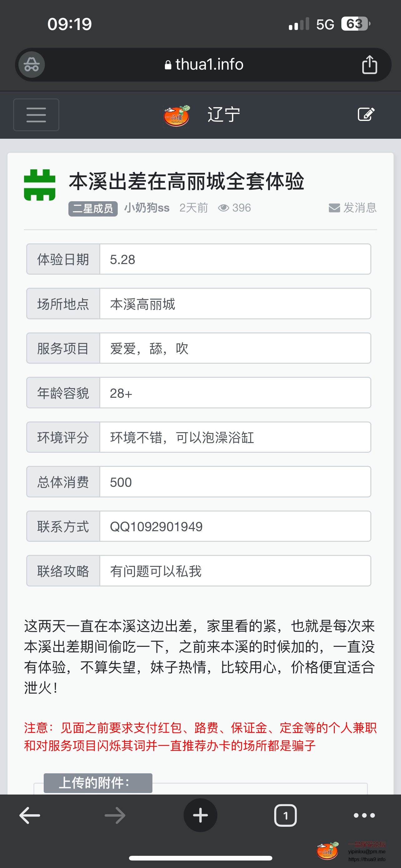The height and width of the screenshot is (868, 401).
Task: Tap the envelope message icon
Action: pyautogui.click(x=334, y=208)
